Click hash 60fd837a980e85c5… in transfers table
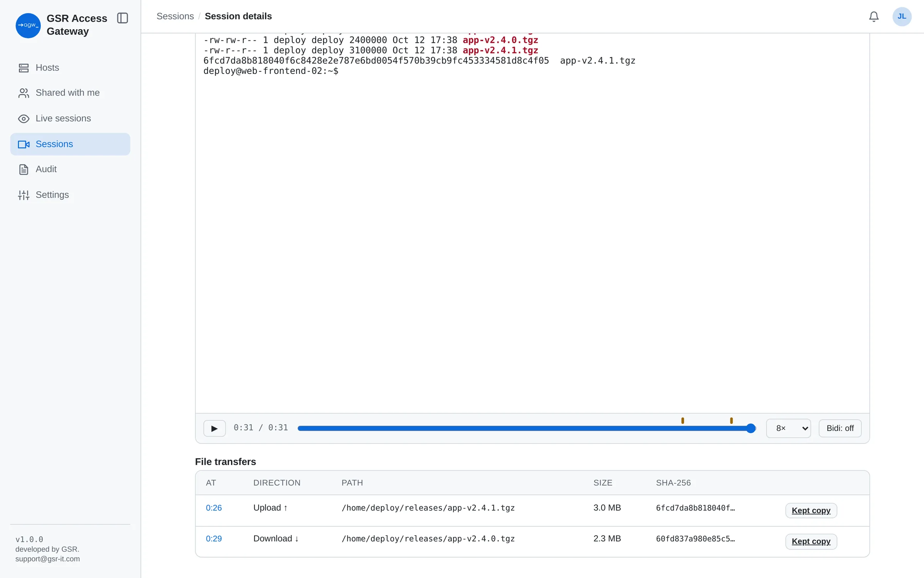Viewport: 924px width, 578px height. coord(695,539)
